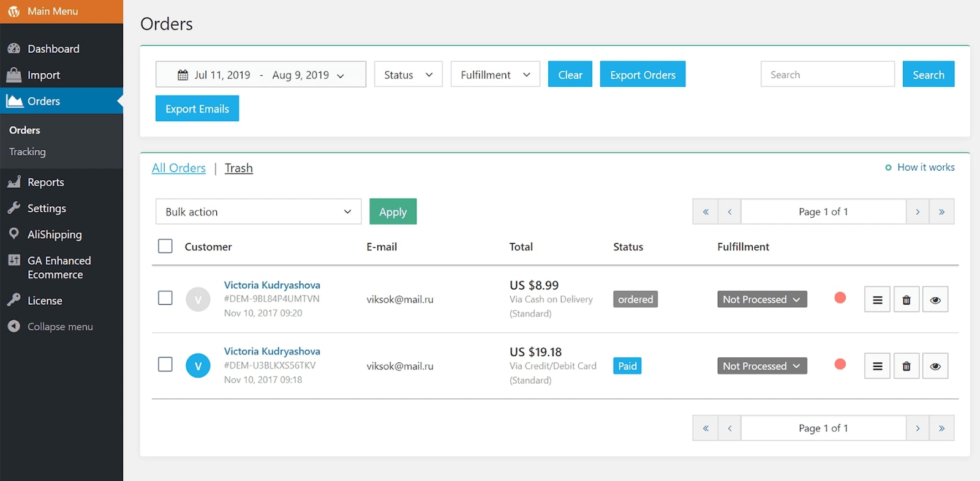This screenshot has width=980, height=481.
Task: Click the eye icon on the $8.99 order
Action: 935,300
